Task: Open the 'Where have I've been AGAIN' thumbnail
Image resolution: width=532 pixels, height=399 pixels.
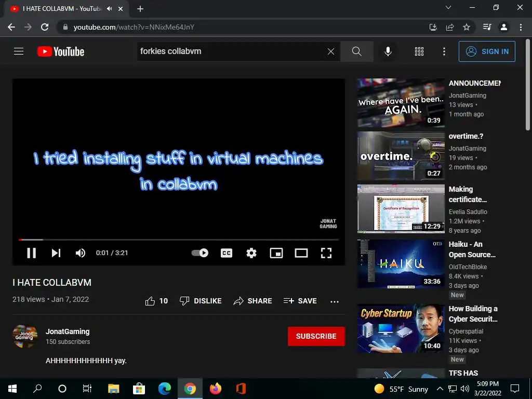Action: 401,103
